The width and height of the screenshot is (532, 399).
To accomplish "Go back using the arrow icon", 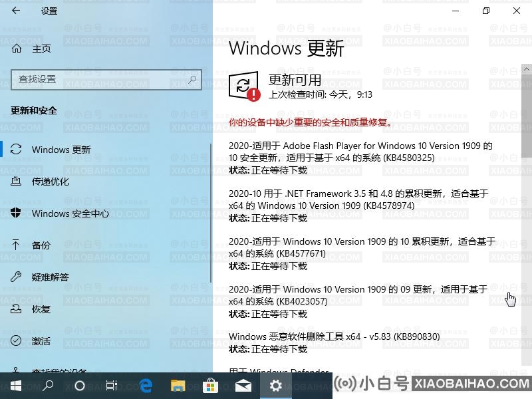I will pos(16,11).
